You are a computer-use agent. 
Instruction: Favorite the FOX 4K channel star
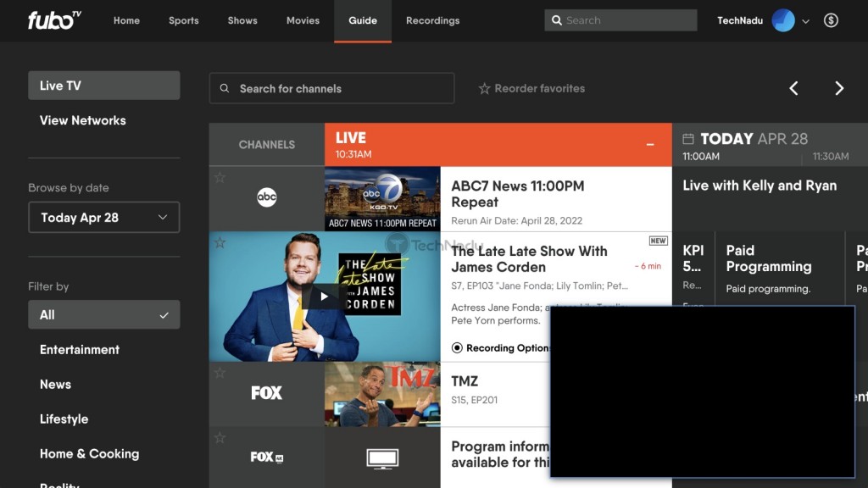(x=220, y=438)
